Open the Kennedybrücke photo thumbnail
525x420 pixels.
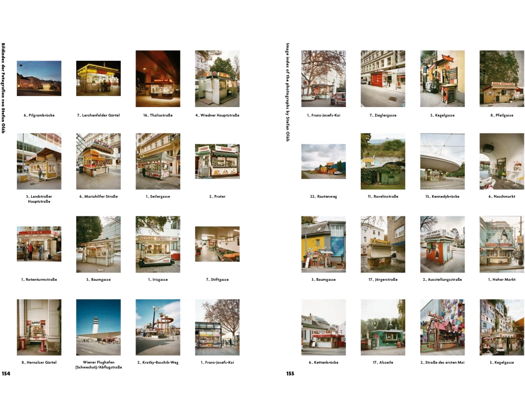pos(442,161)
